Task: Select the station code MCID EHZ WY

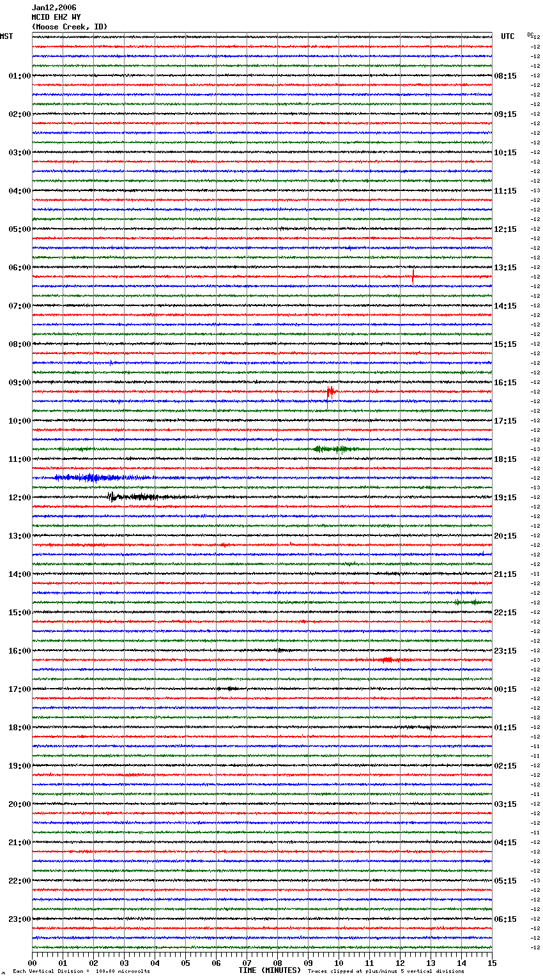Action: [56, 17]
